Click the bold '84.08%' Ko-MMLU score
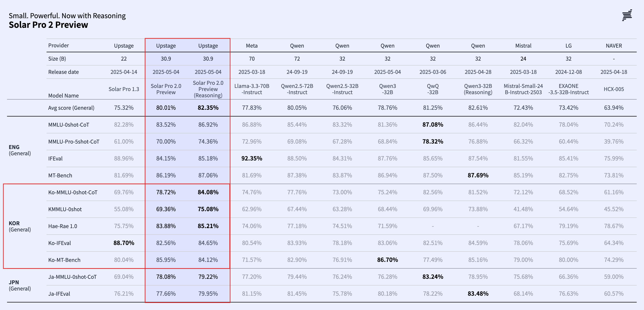 click(208, 192)
